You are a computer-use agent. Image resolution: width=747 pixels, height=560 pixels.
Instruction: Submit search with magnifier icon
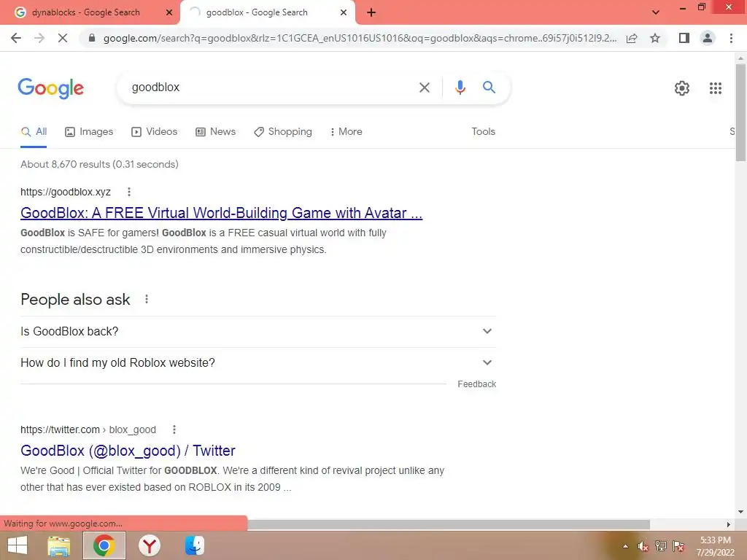[x=489, y=87]
